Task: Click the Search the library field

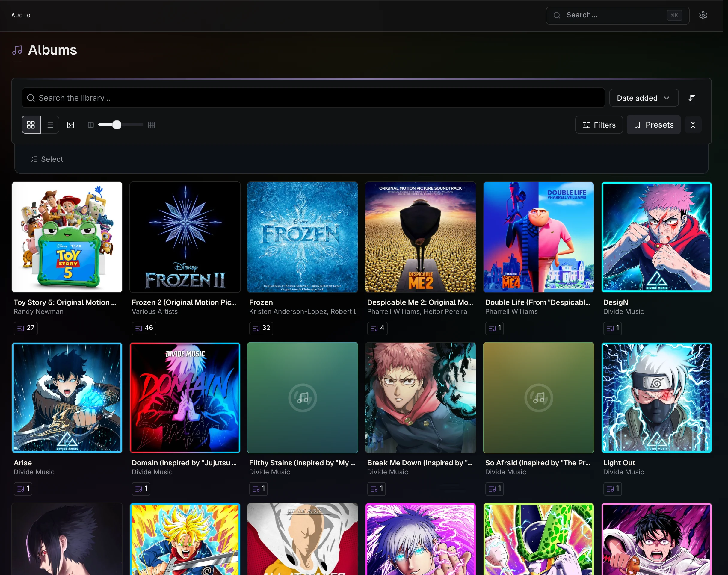Action: [313, 98]
